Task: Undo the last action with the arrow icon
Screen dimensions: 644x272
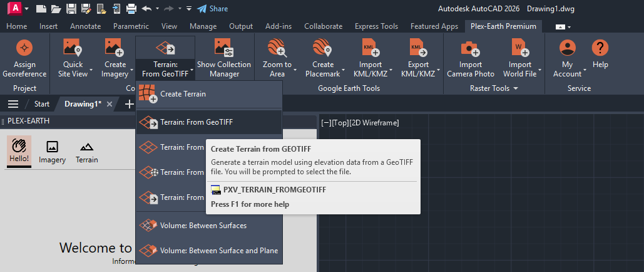Action: tap(147, 8)
